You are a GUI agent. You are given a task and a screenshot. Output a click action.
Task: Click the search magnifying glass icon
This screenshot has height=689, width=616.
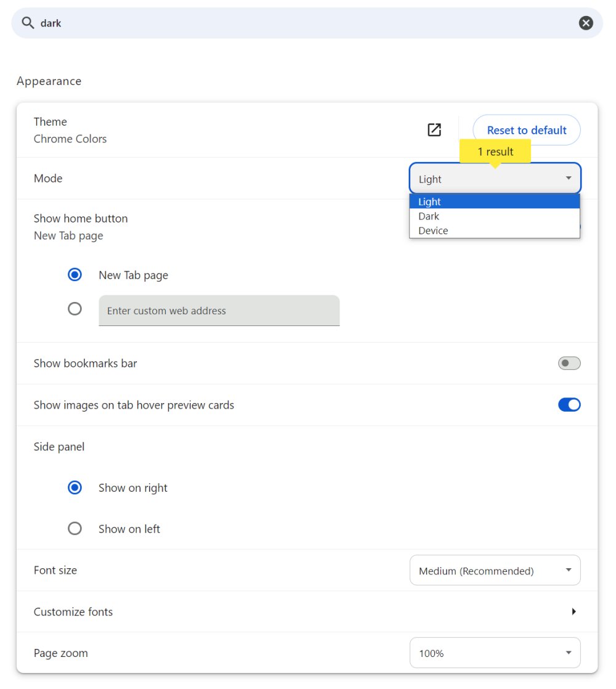pyautogui.click(x=27, y=22)
